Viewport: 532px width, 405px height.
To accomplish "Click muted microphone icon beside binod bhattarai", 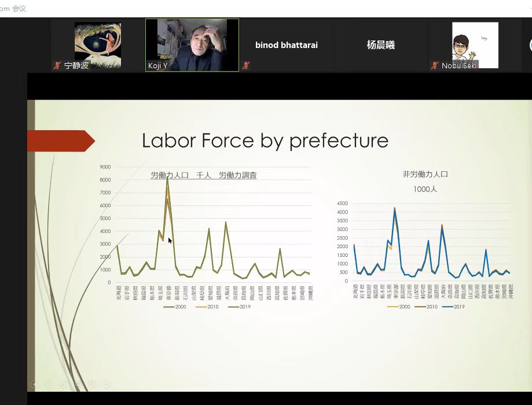I will coord(246,66).
